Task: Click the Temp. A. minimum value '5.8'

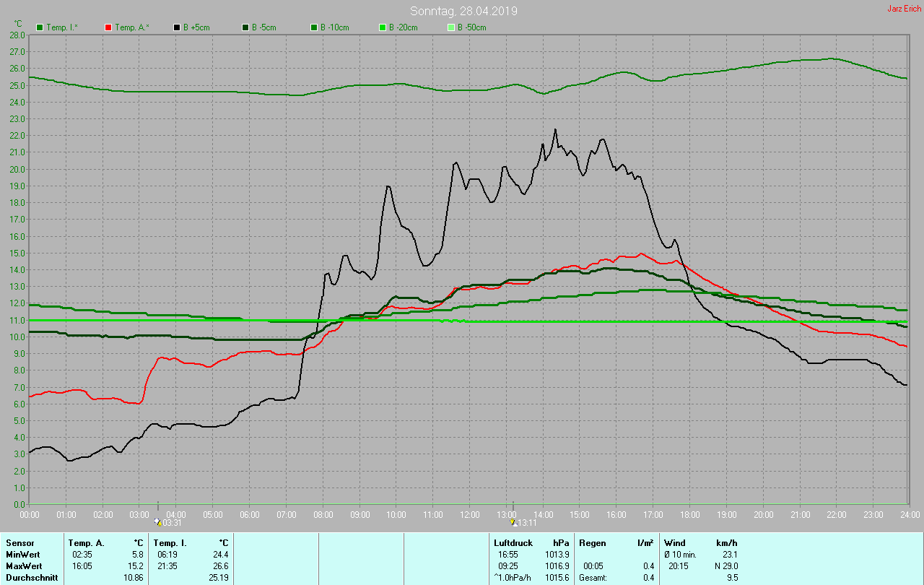Action: pyautogui.click(x=137, y=555)
